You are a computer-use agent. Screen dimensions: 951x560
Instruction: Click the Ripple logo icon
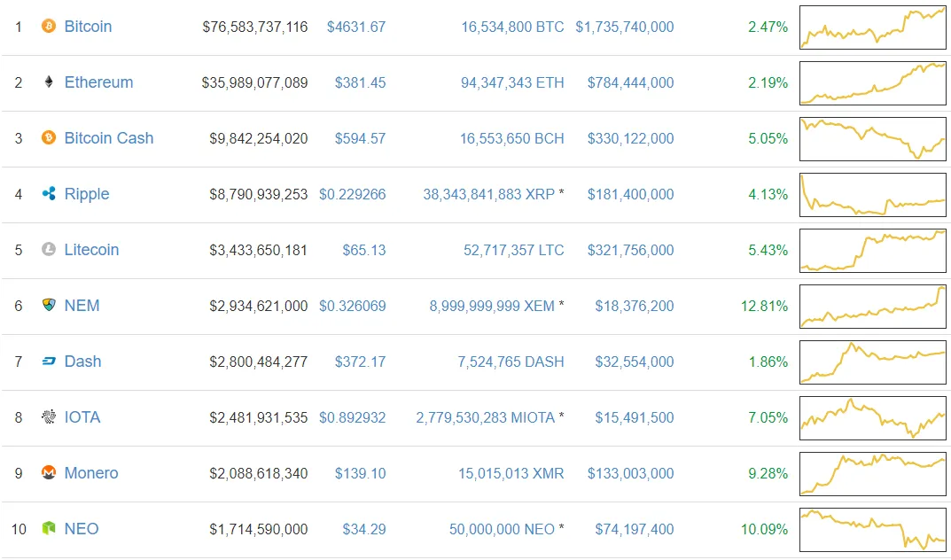[x=49, y=193]
